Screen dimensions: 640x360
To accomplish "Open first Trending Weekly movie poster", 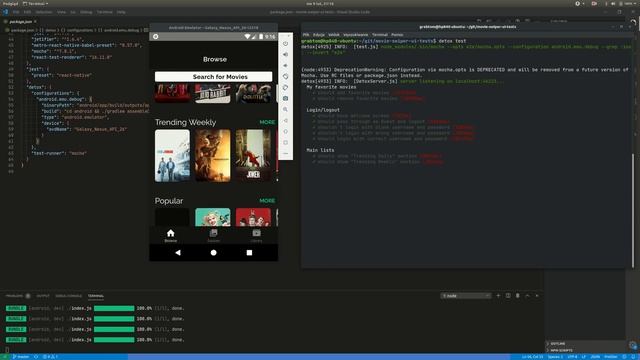I will point(172,156).
